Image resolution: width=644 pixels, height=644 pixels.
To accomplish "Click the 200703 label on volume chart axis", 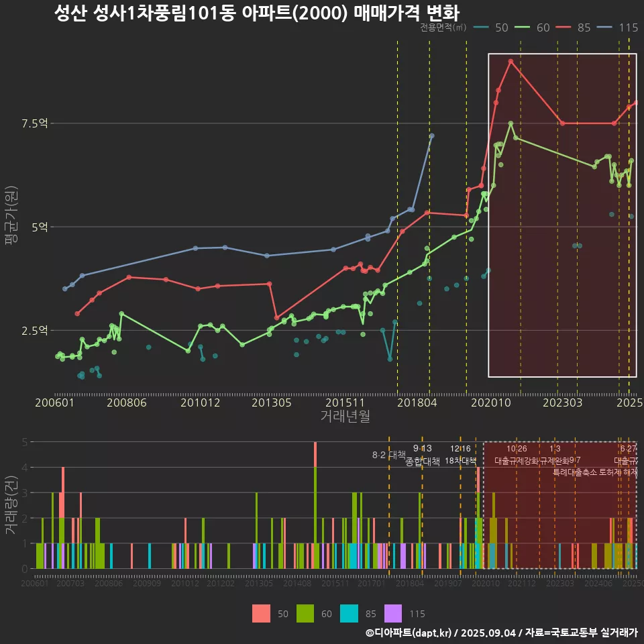I will click(70, 583).
